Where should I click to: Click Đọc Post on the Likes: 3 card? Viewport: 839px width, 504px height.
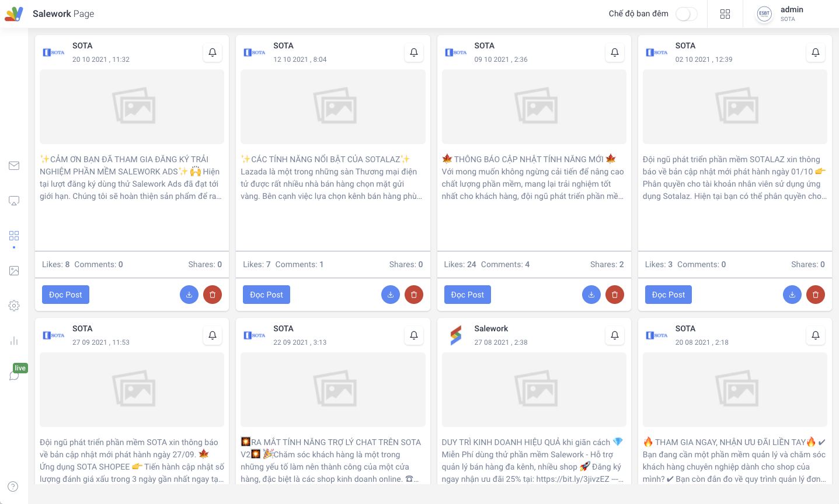pos(669,295)
